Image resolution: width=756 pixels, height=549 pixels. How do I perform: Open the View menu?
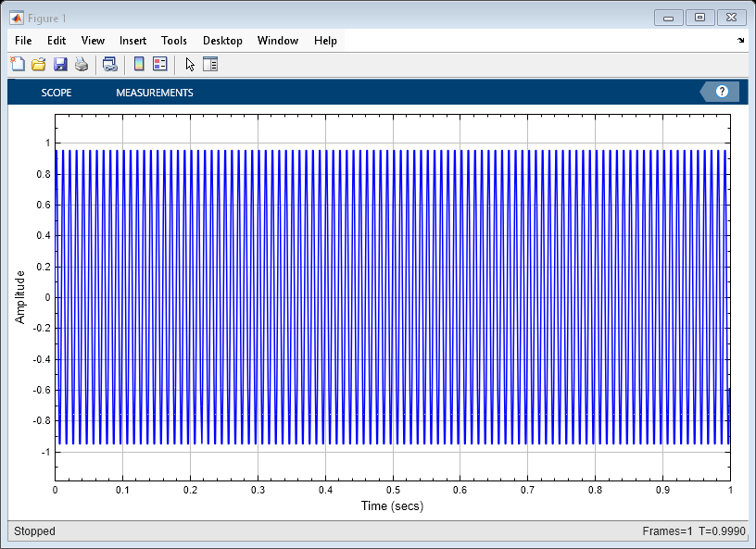tap(93, 41)
